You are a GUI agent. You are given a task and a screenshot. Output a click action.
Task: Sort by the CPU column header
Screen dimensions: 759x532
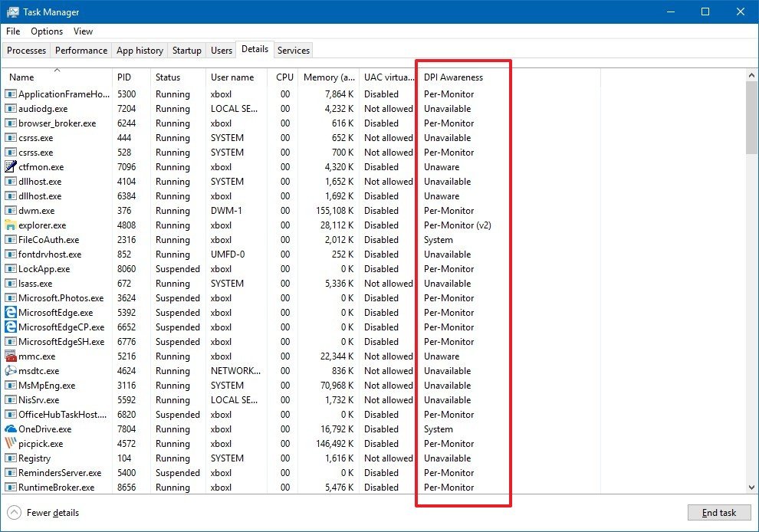tap(283, 77)
